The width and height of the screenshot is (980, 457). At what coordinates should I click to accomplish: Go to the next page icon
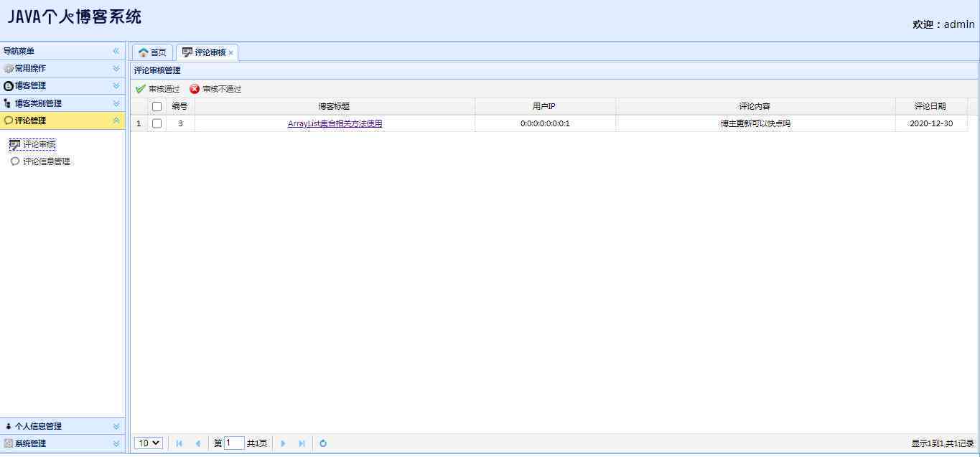pos(283,443)
